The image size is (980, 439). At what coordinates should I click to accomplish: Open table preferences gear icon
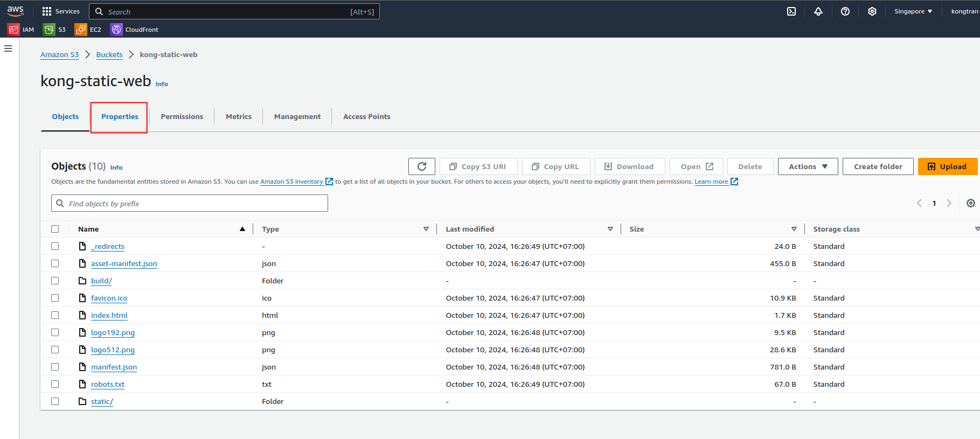[x=971, y=203]
